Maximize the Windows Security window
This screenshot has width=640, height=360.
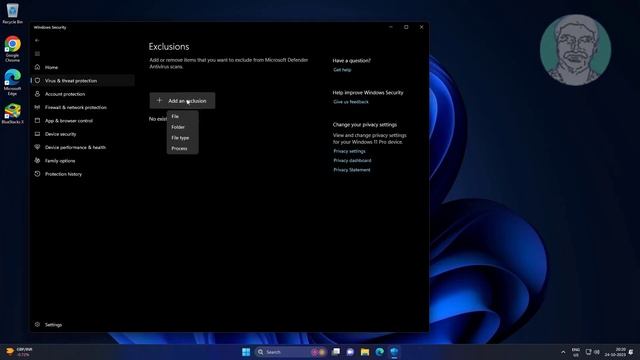[x=406, y=27]
